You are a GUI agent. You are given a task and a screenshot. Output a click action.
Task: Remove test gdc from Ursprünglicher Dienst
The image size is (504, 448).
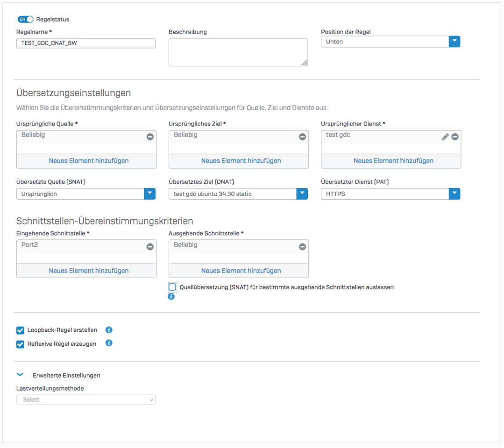pos(454,137)
